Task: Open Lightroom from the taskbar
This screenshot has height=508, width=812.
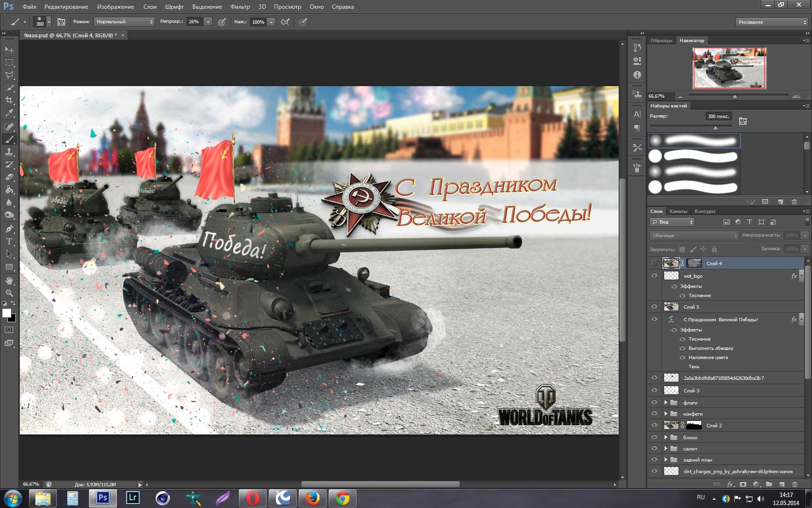Action: (132, 498)
